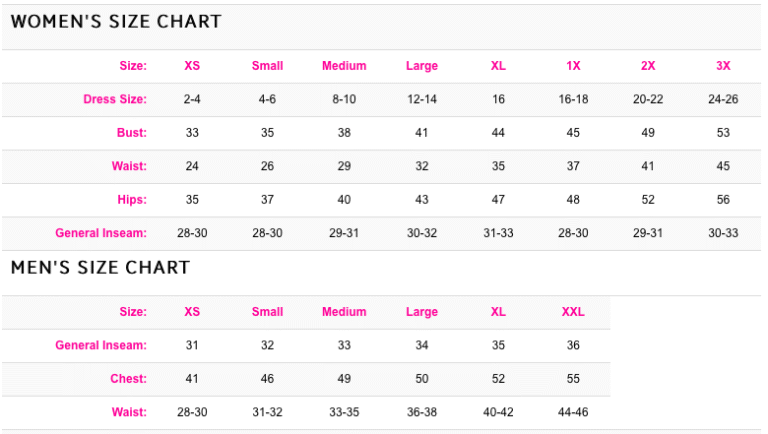Screen dimensions: 768x434
Task: Click the 30-33 inseam value
Action: pos(723,233)
